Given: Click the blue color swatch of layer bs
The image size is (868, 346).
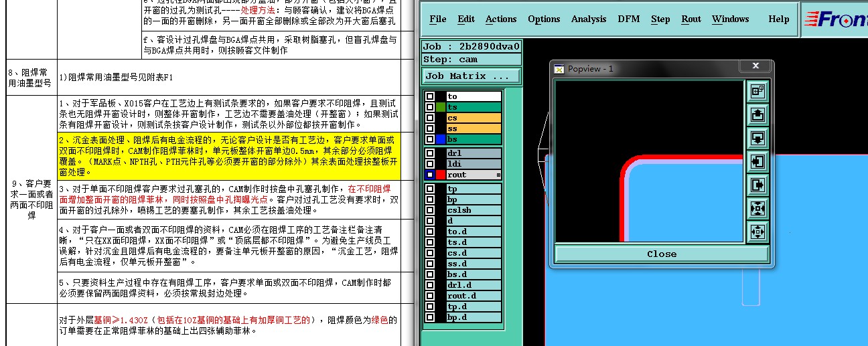Looking at the screenshot, I should click(x=440, y=139).
